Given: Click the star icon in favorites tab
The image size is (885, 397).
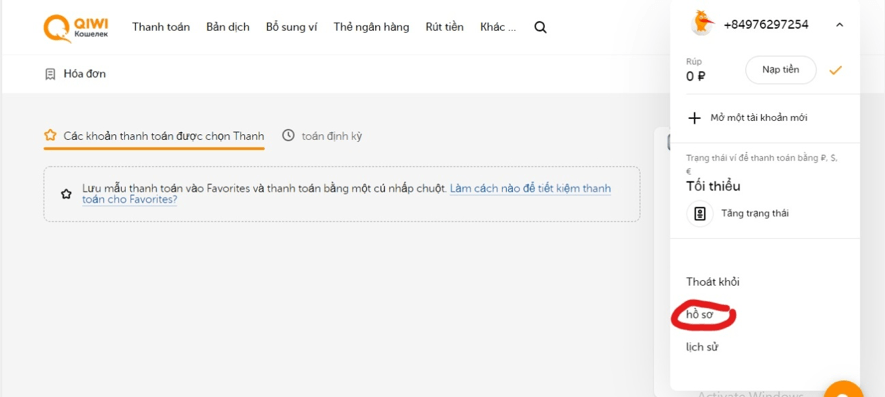Looking at the screenshot, I should [50, 136].
